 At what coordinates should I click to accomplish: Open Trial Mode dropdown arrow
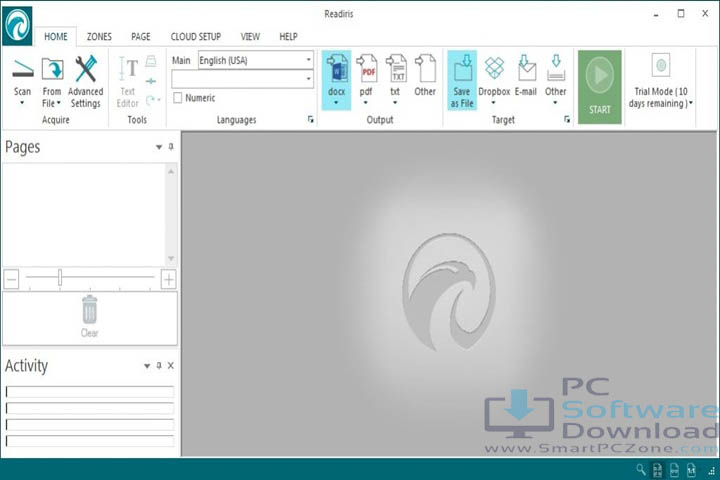coord(691,103)
